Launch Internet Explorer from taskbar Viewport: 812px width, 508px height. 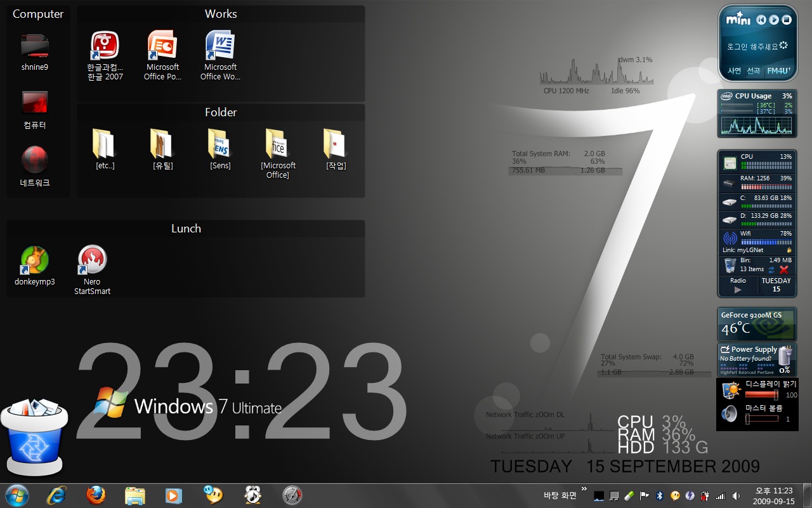click(56, 495)
